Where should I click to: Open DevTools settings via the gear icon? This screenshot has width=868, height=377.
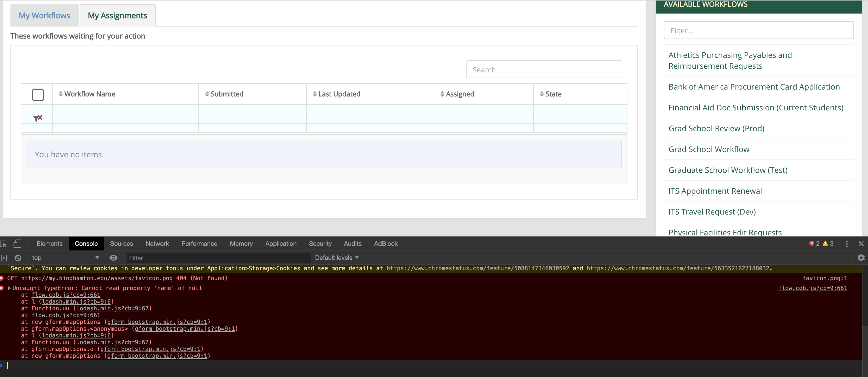tap(861, 257)
